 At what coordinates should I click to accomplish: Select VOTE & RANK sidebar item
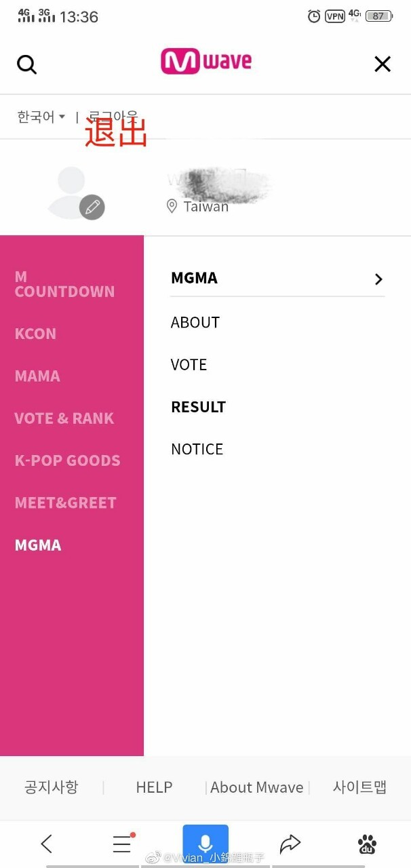64,418
